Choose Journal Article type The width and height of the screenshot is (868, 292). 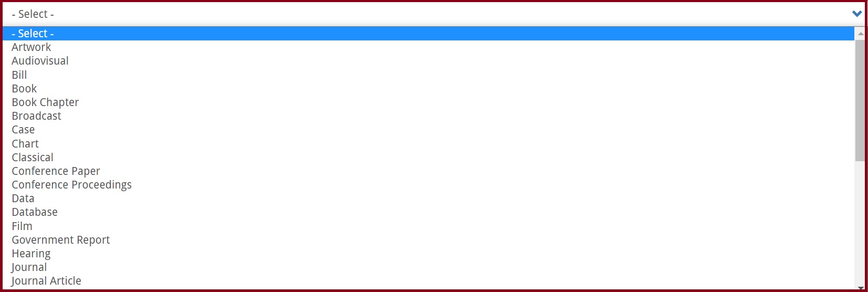coord(428,280)
